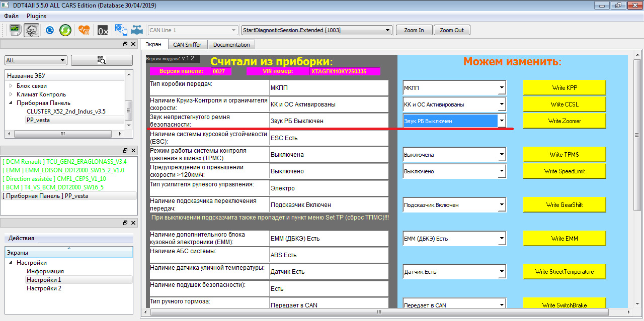Collapse the Настройки tree node
Image resolution: width=644 pixels, height=321 pixels.
[x=11, y=263]
